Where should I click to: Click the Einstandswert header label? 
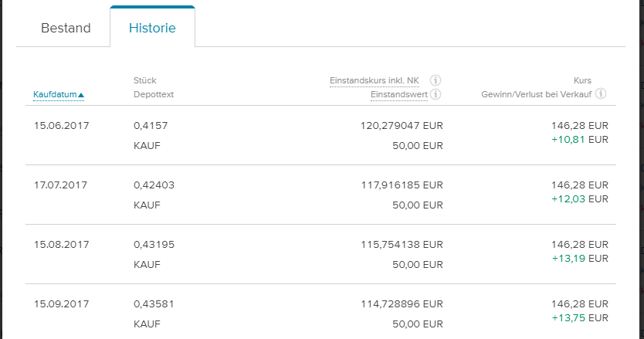pyautogui.click(x=399, y=94)
